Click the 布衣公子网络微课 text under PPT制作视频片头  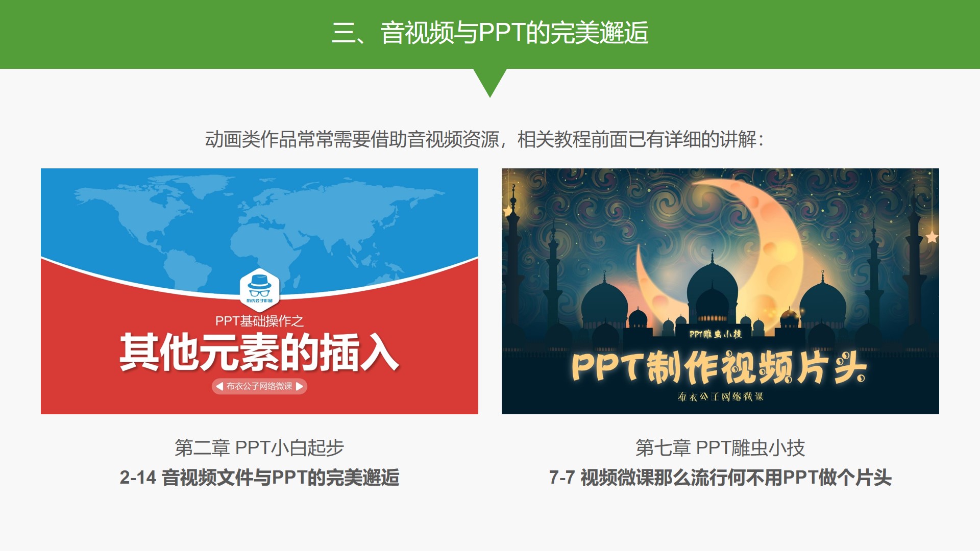pos(720,396)
